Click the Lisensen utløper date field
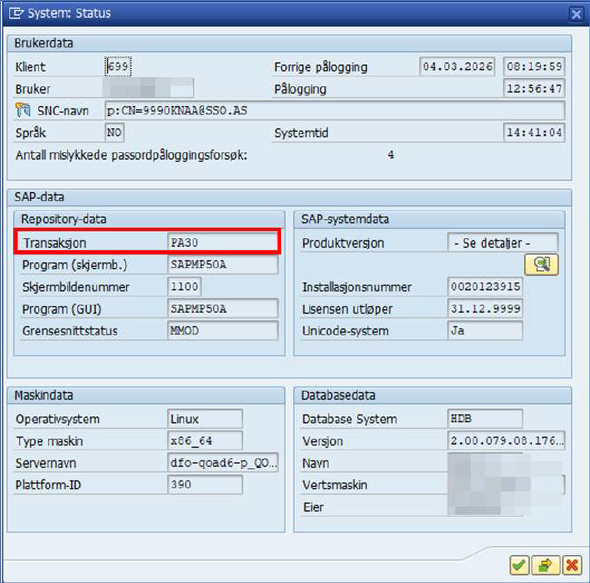Screen dimensions: 590x583 [x=485, y=309]
